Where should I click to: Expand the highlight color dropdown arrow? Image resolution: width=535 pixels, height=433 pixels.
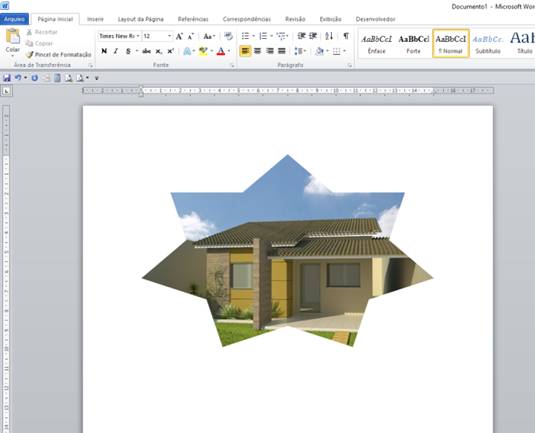(212, 51)
